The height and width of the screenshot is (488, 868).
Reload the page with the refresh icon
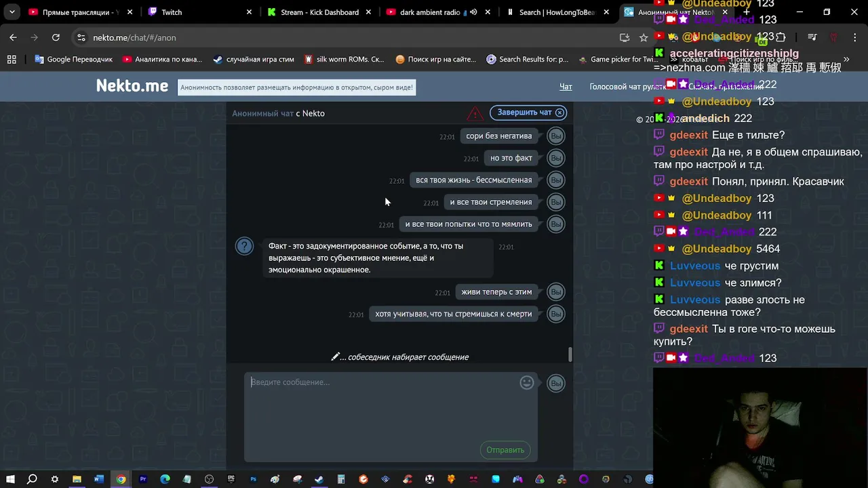(x=56, y=38)
